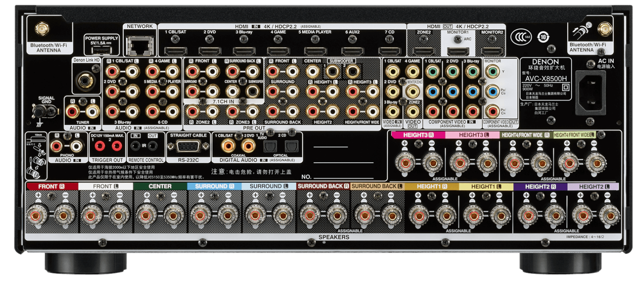Click the HDMI OUT MONITOR1 ARC port
Screen dimensions: 644x283
[x=458, y=51]
